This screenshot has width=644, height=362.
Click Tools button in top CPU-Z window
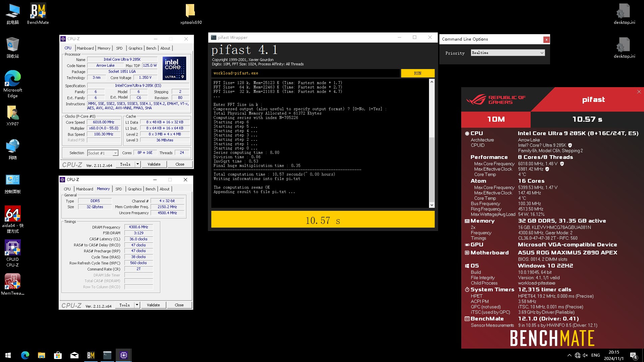[x=125, y=164]
